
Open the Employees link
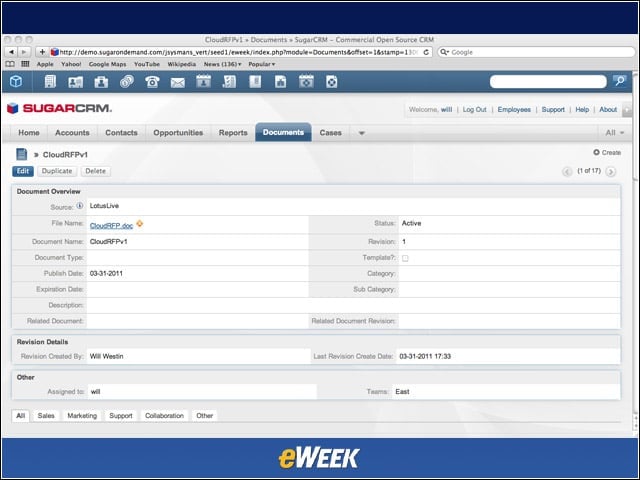(514, 109)
